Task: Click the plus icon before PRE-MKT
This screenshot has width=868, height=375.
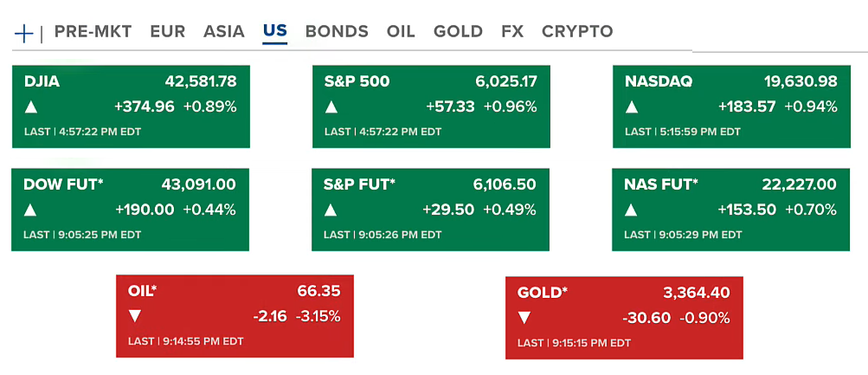Action: click(24, 33)
